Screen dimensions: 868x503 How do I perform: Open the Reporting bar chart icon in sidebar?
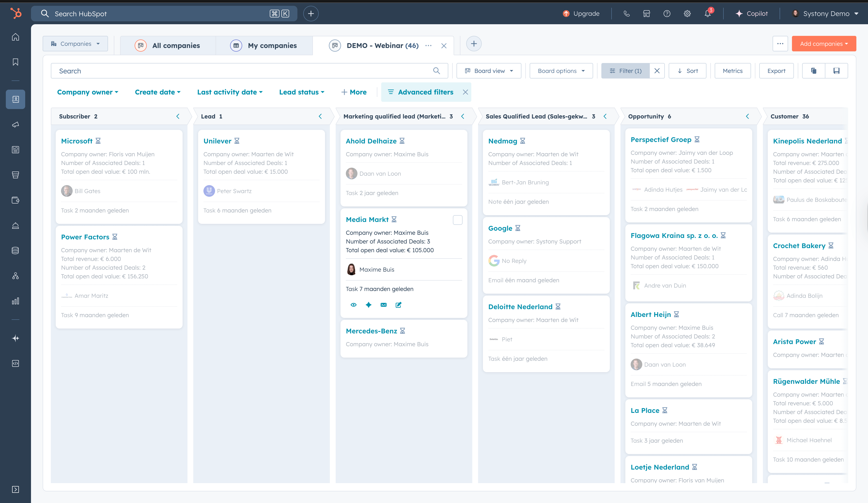(x=15, y=301)
